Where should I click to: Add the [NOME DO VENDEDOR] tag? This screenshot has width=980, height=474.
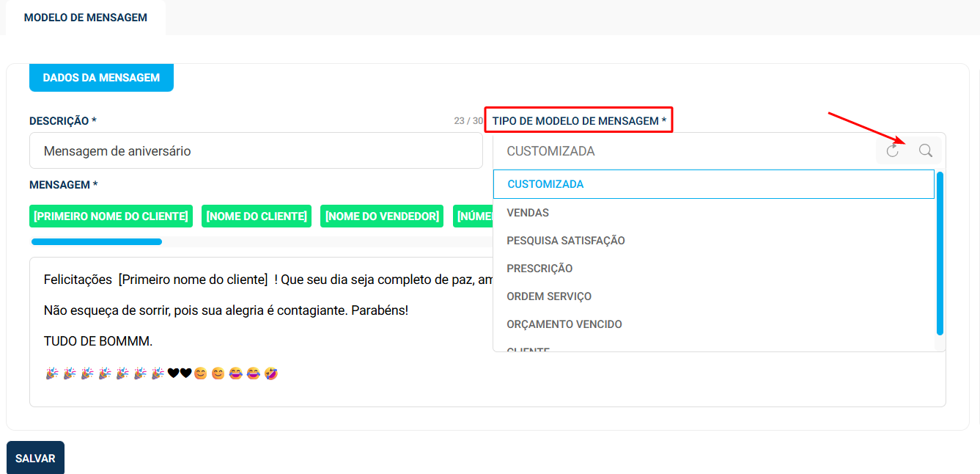tap(382, 216)
